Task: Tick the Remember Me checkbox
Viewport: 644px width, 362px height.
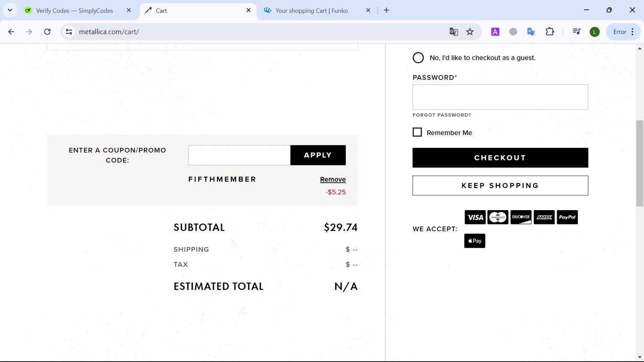Action: click(x=417, y=132)
